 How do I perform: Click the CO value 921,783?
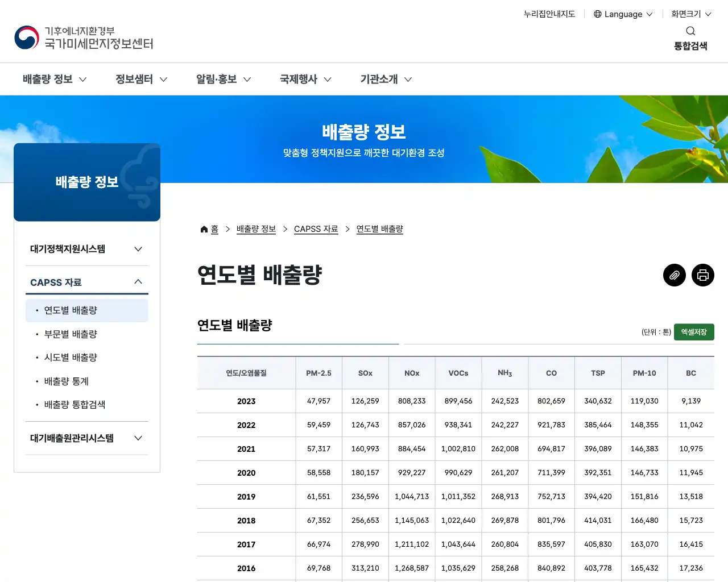(x=552, y=425)
